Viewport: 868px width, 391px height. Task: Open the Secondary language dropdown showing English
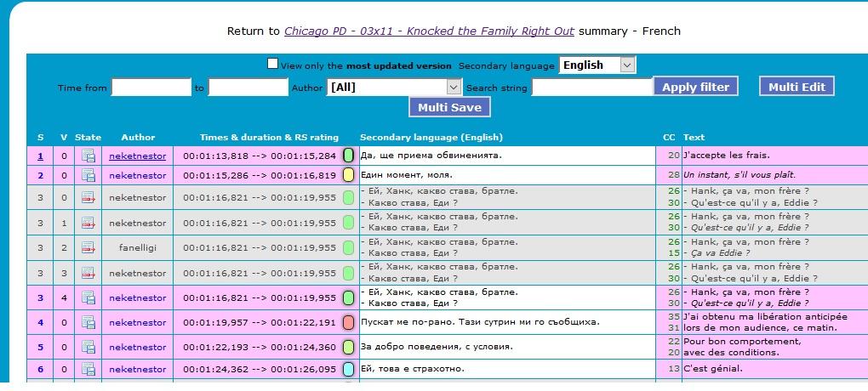point(597,65)
